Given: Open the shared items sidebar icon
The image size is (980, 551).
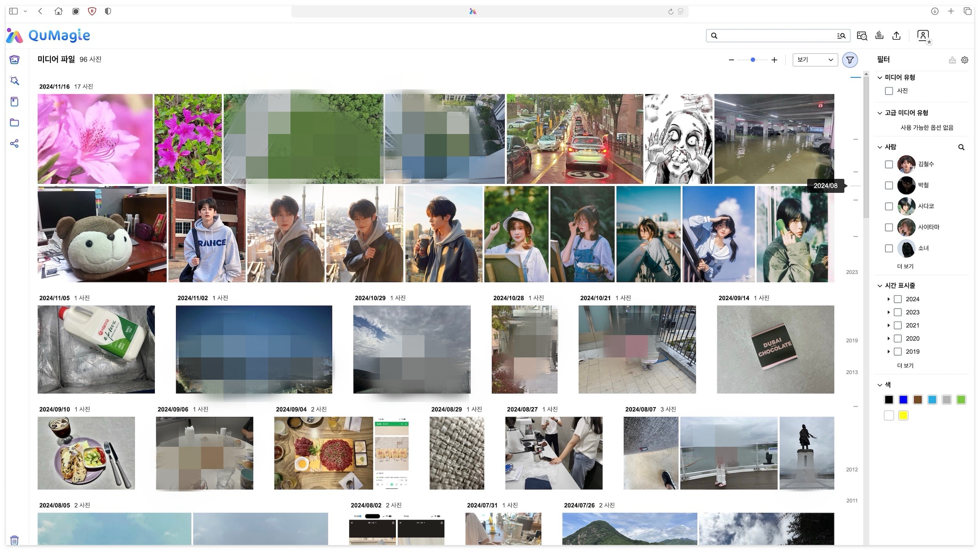Looking at the screenshot, I should pyautogui.click(x=15, y=143).
